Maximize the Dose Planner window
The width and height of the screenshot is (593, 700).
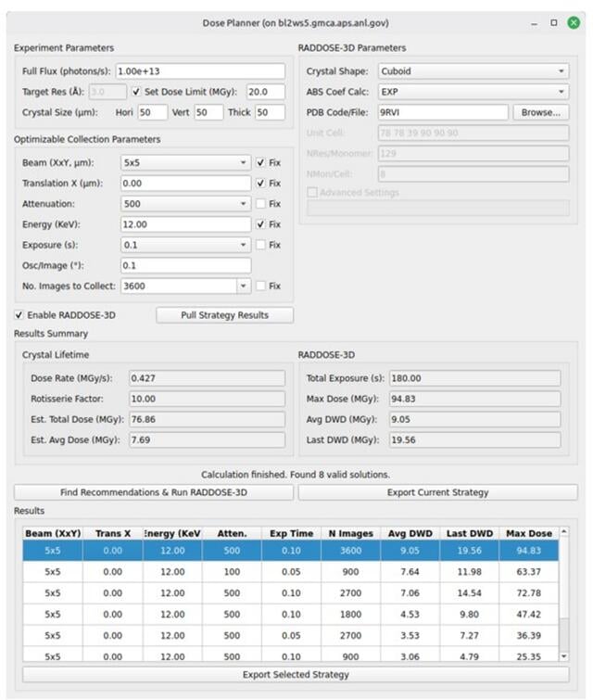coord(554,23)
